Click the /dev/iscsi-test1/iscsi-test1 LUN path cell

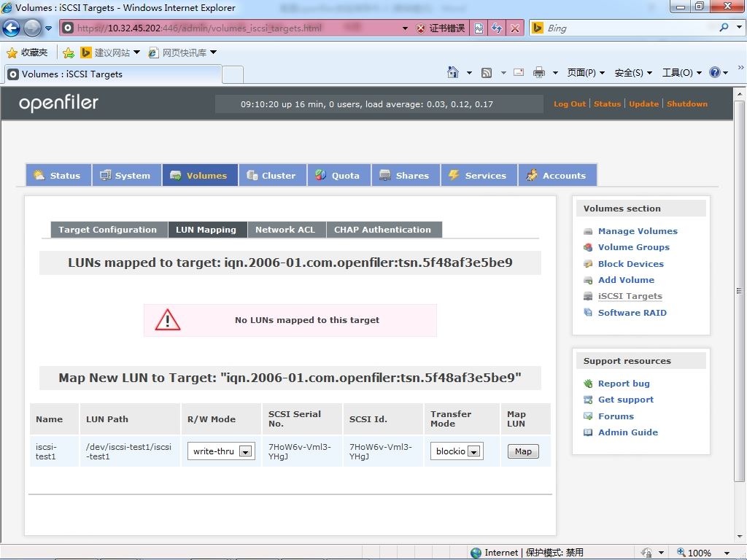[x=130, y=451]
